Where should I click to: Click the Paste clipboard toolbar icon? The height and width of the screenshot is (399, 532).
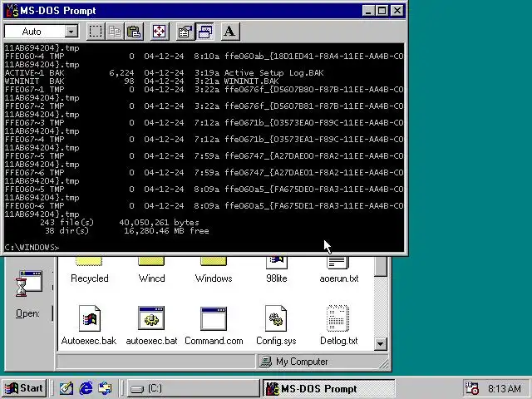135,32
